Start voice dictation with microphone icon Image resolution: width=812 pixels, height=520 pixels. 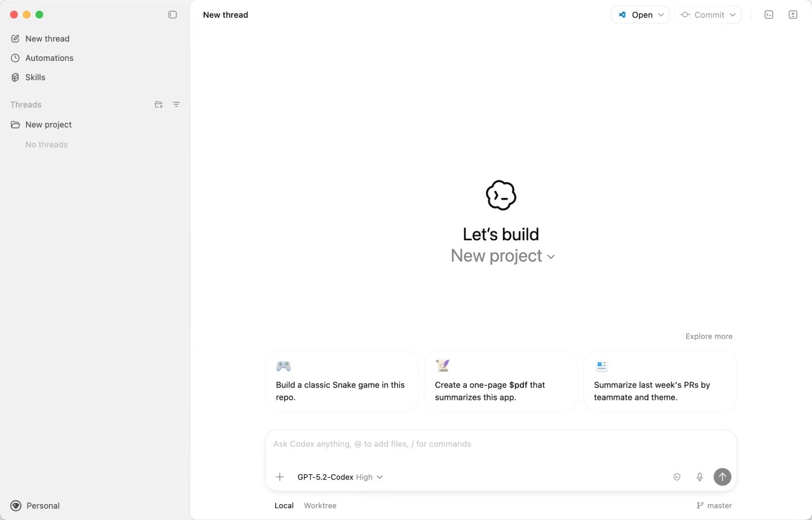[699, 477]
